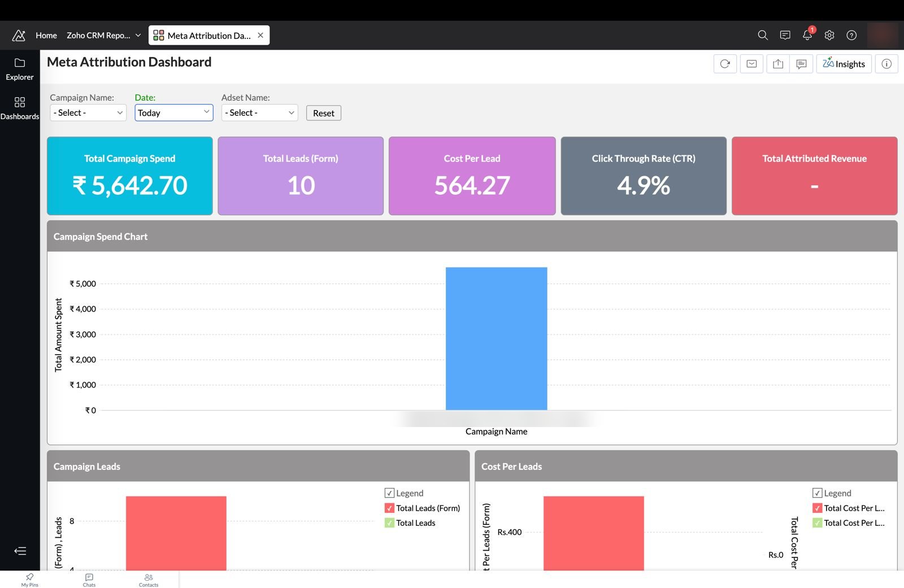Click the user profile avatar
904x588 pixels.
pyautogui.click(x=882, y=35)
